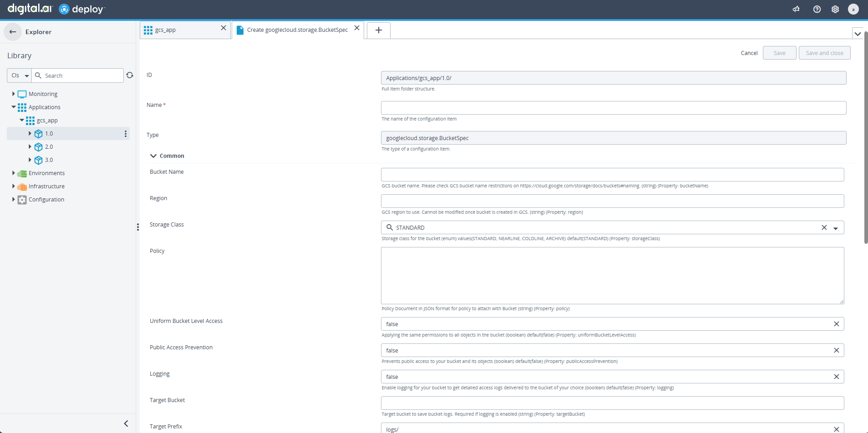The image size is (868, 433).
Task: Click the package icon for version 1.0
Action: tap(38, 134)
